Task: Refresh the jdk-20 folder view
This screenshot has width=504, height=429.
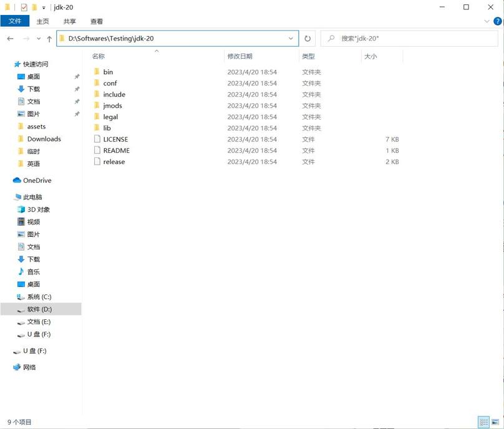Action: coord(308,39)
